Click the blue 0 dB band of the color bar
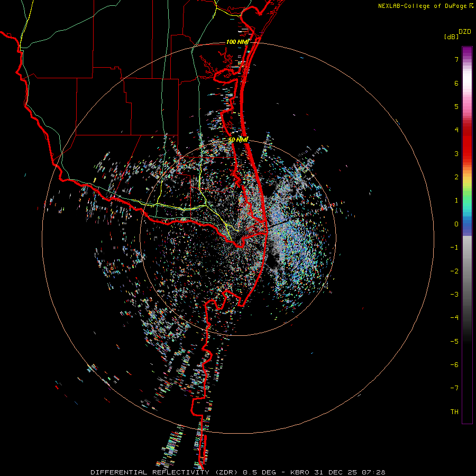476x476 pixels. pos(467,225)
